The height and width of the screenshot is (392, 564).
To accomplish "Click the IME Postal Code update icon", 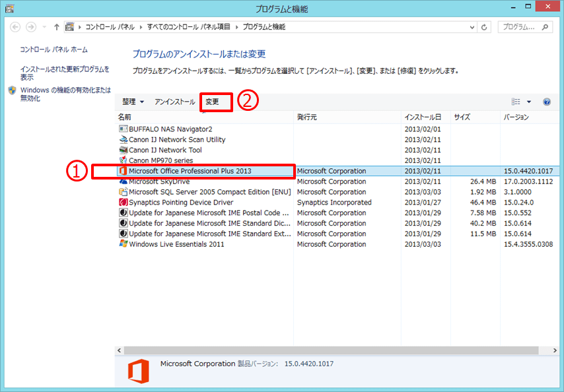I will coord(123,212).
